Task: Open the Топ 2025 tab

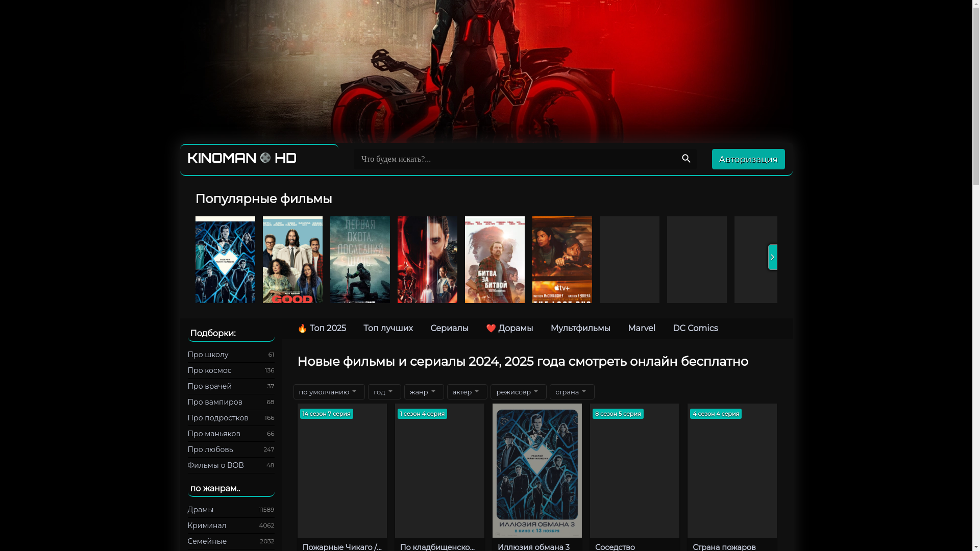Action: (322, 329)
